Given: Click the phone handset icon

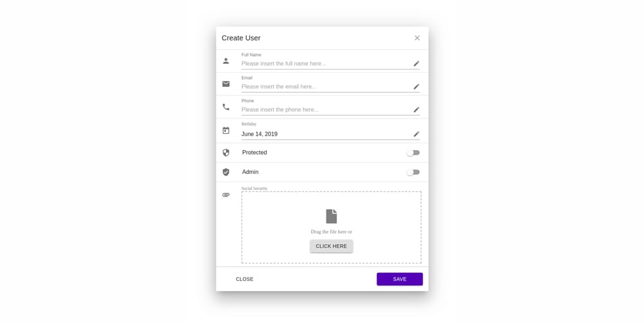Looking at the screenshot, I should click(226, 107).
